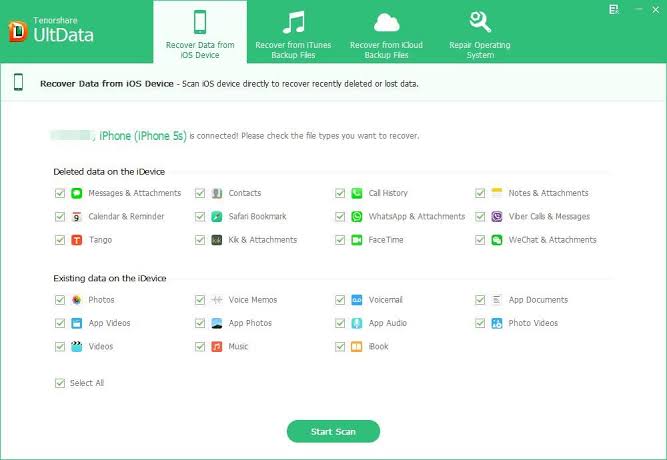
Task: Disable WhatsApp & Attachments checkbox
Action: click(x=339, y=217)
